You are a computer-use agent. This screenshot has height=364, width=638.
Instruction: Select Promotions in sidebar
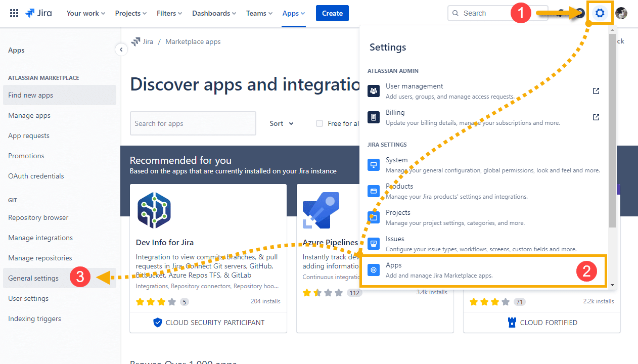coord(60,156)
